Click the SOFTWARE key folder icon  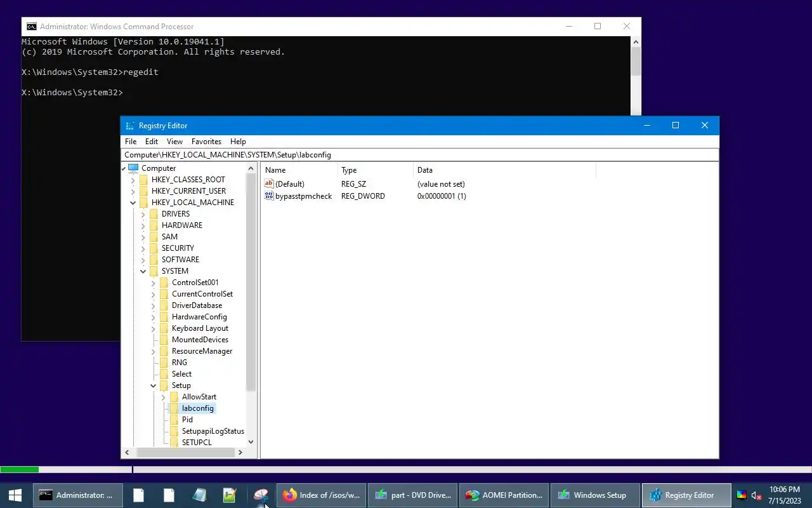tap(154, 260)
